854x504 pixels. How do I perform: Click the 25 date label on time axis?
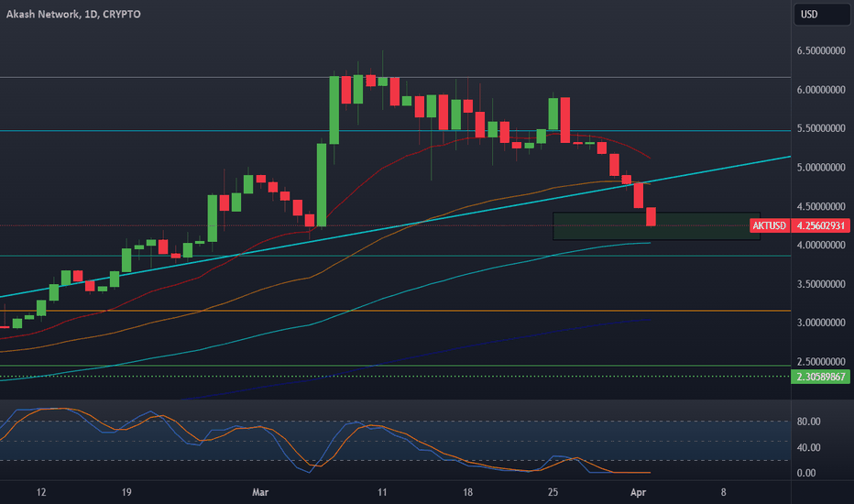pos(553,492)
